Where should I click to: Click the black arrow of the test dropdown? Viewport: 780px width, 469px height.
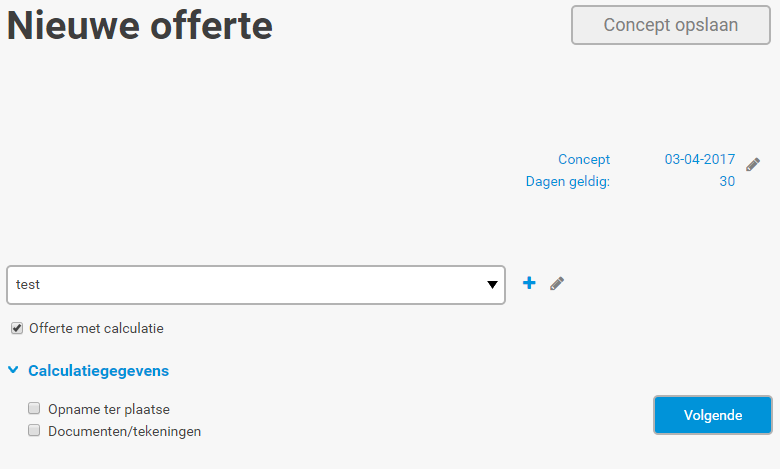[492, 284]
